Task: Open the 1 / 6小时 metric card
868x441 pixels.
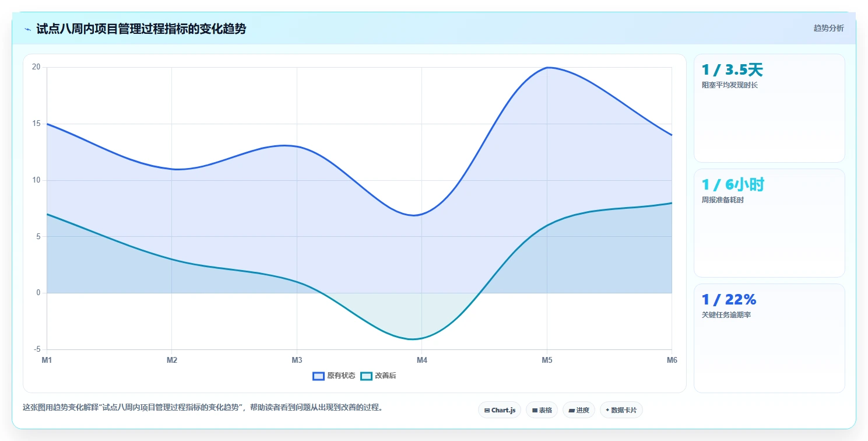Action: (x=769, y=223)
